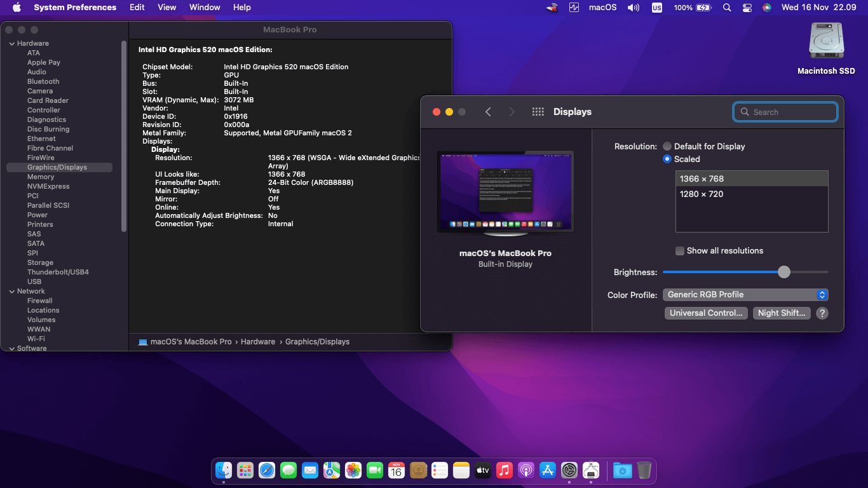868x488 pixels.
Task: Click the Search magnifier in Displays window
Action: [x=744, y=112]
